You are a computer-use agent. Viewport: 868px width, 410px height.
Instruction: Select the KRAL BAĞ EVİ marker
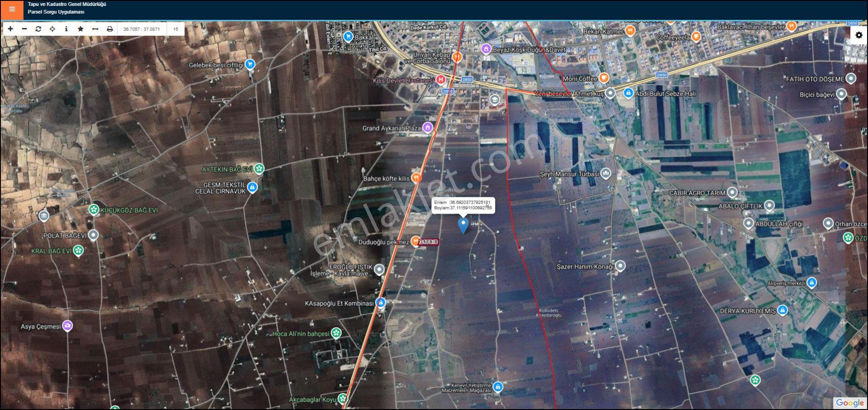[x=79, y=250]
